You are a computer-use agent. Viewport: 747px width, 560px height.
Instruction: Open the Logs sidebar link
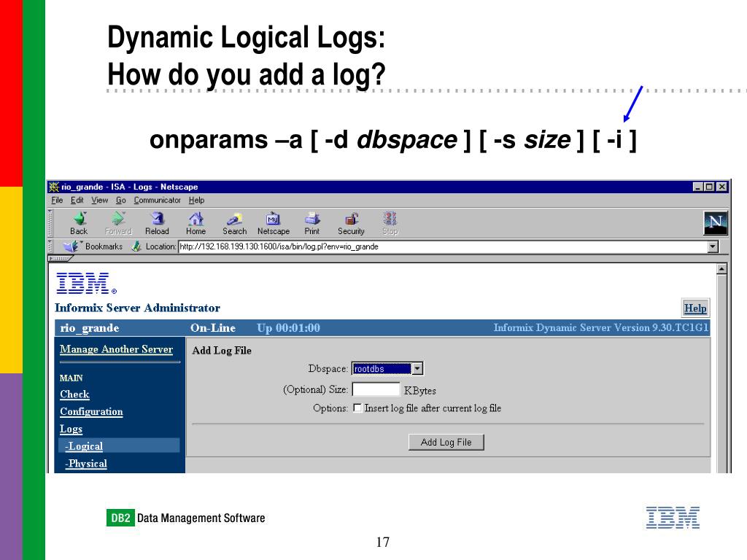71,429
